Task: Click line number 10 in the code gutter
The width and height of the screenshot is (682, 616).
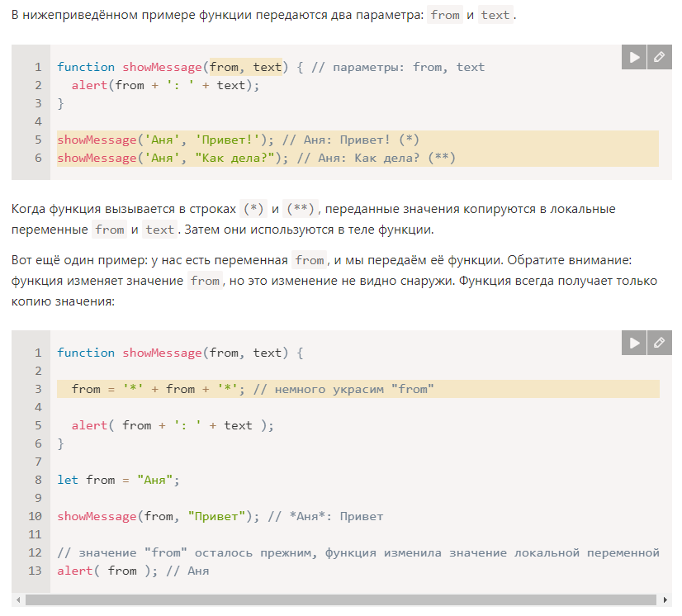Action: pyautogui.click(x=35, y=516)
